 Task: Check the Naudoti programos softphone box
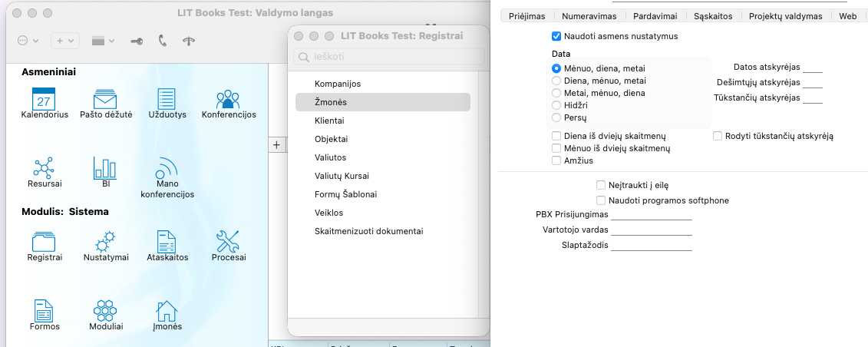click(x=601, y=200)
